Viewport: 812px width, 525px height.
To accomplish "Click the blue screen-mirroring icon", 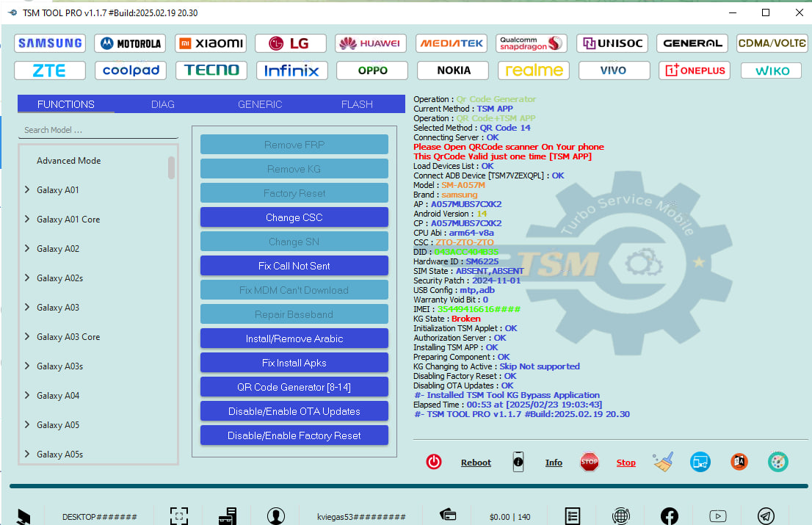I will click(700, 462).
